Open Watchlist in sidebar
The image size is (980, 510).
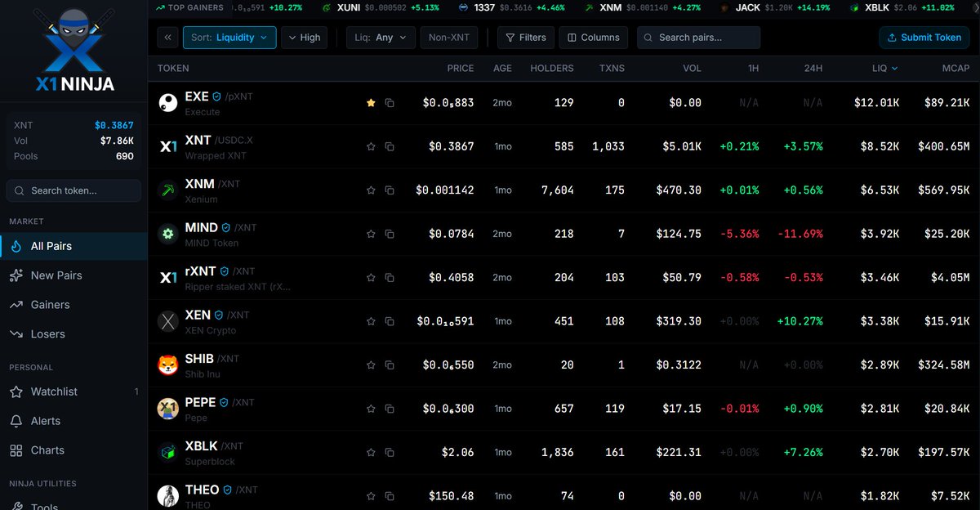click(73, 391)
